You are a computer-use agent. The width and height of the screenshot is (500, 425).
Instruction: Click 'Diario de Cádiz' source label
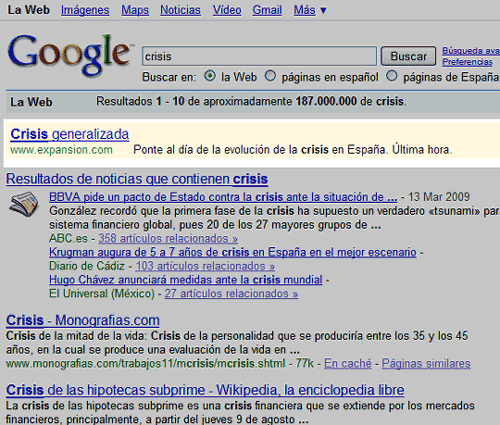[x=87, y=266]
